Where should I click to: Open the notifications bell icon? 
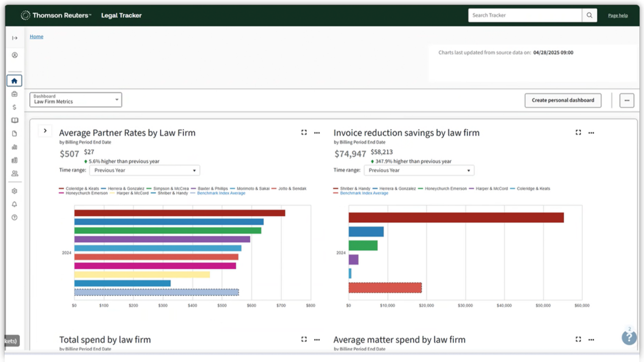[15, 204]
